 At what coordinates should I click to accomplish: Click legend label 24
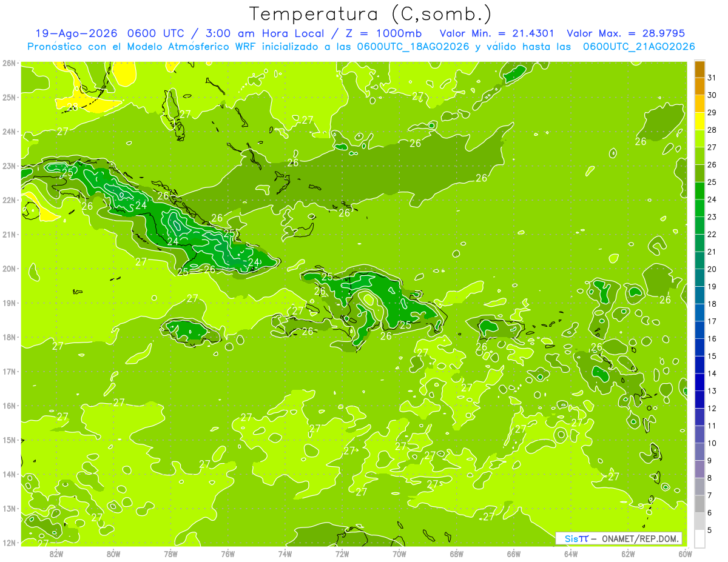click(712, 199)
